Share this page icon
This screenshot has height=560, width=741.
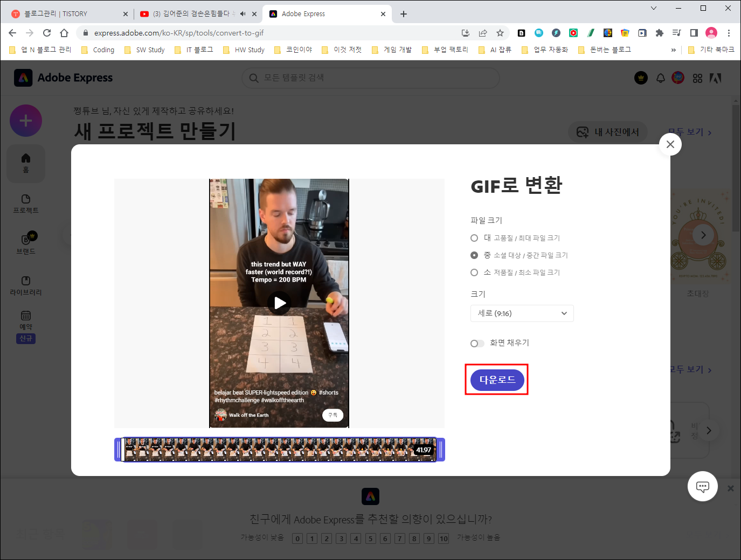(483, 33)
